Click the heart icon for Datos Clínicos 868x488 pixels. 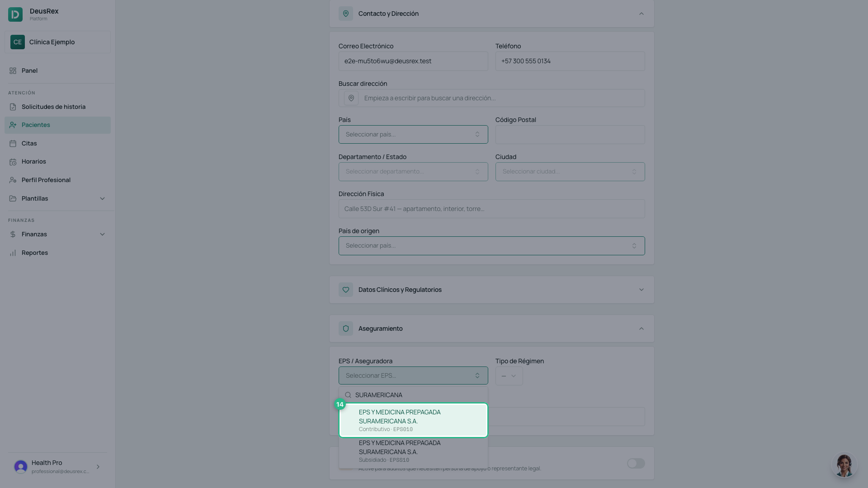click(346, 290)
